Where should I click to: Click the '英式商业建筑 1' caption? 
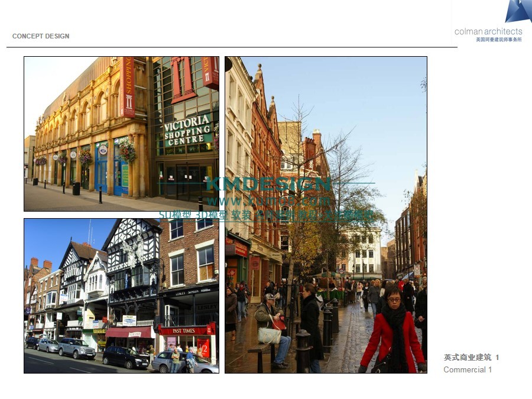[471, 358]
